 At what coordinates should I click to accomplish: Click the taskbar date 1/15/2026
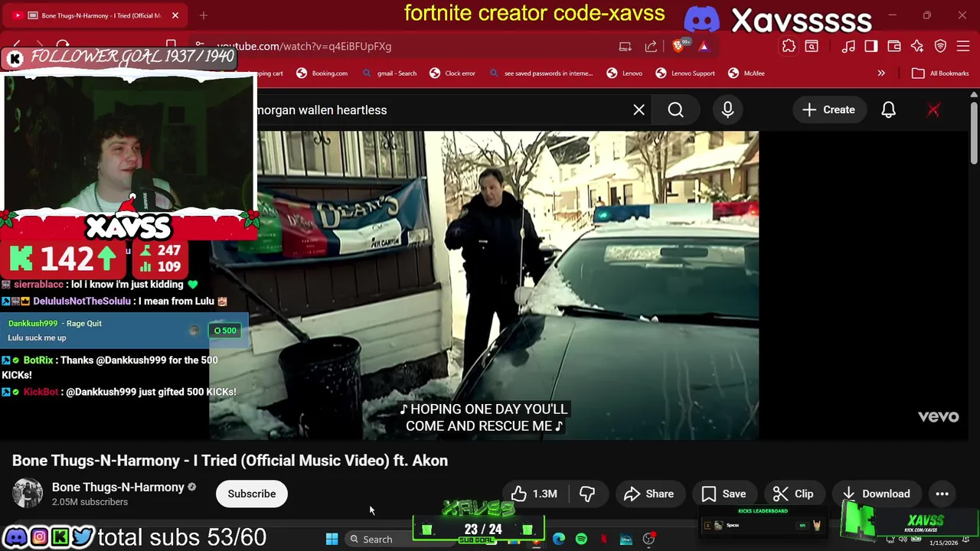click(x=943, y=543)
